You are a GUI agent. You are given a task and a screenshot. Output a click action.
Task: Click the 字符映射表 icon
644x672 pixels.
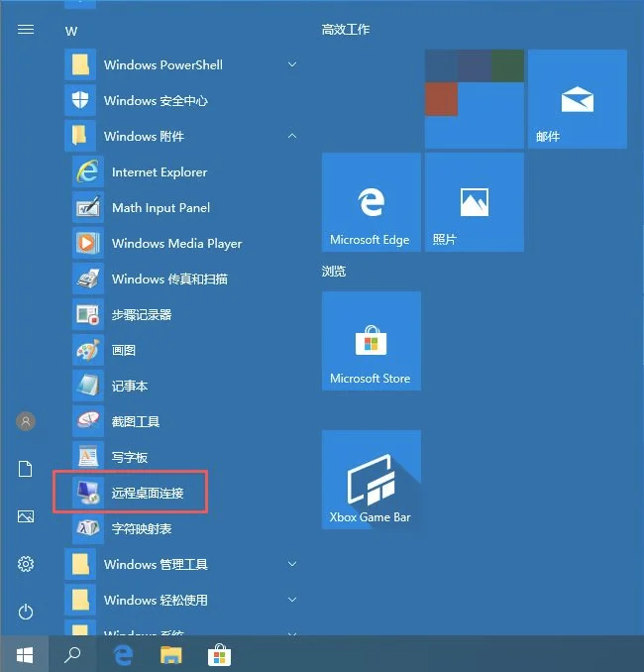tap(88, 528)
